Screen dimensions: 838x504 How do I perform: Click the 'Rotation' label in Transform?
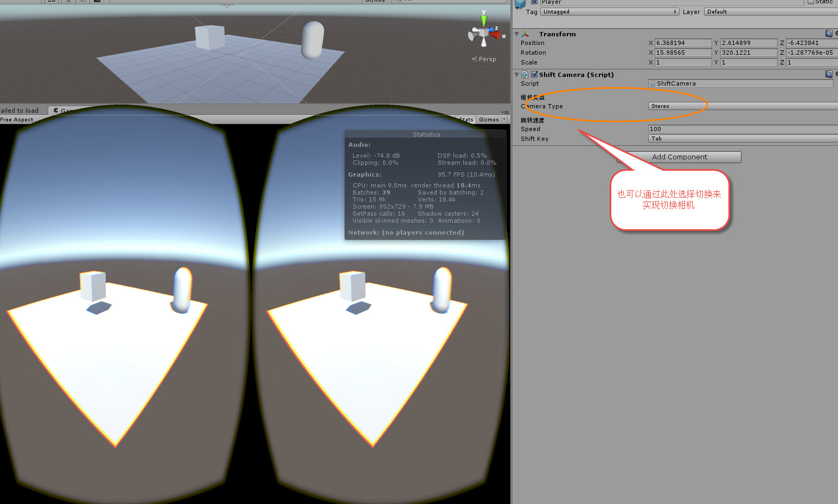point(533,53)
